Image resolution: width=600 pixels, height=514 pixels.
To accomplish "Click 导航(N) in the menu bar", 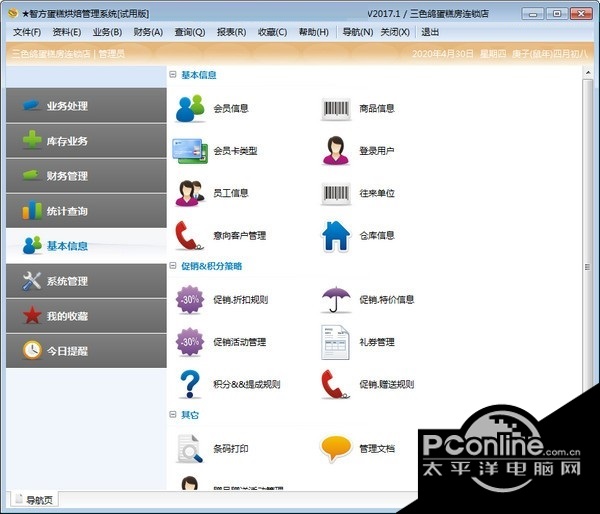I will pos(358,32).
